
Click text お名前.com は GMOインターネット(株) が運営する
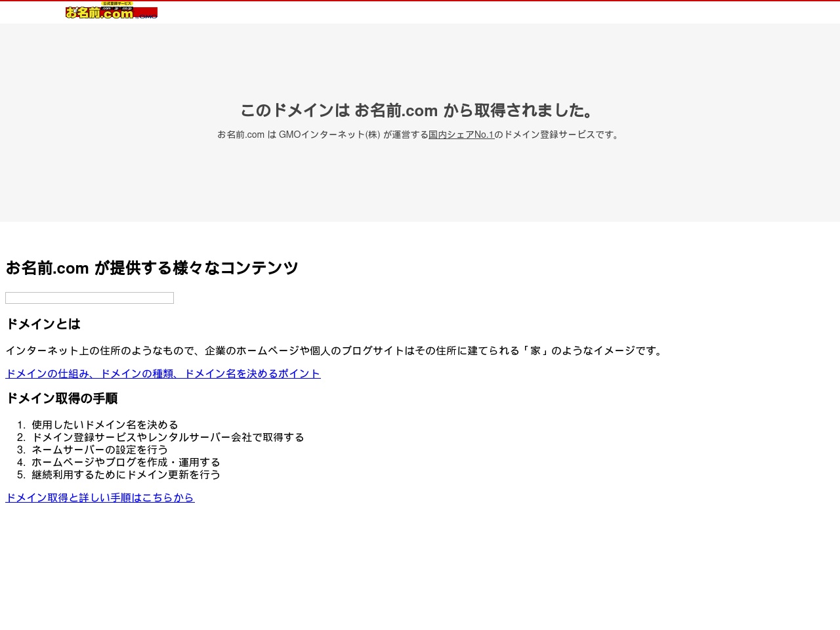click(x=323, y=135)
